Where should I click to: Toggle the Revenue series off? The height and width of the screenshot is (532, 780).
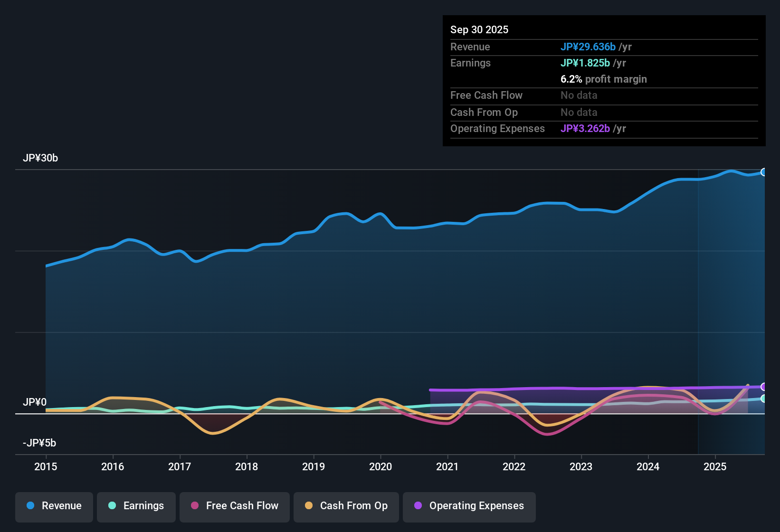point(54,506)
